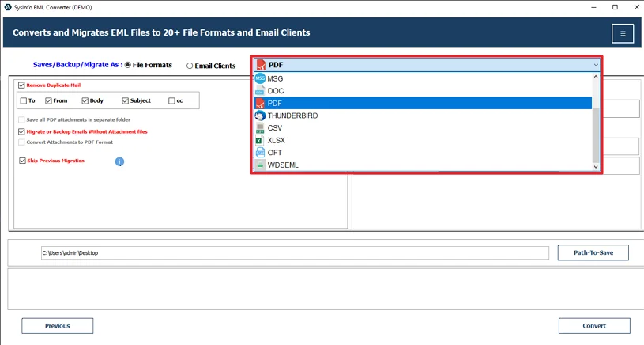644x345 pixels.
Task: Click the PDF icon in the combo box header
Action: tap(261, 65)
